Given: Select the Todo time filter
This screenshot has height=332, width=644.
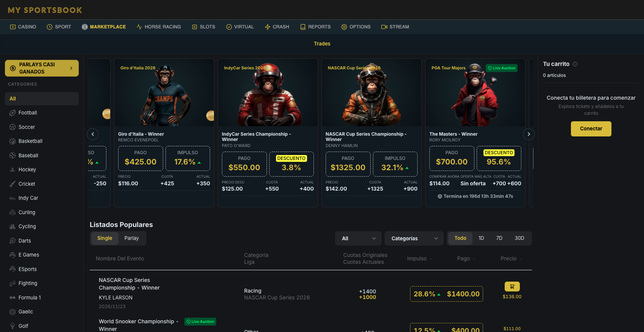Looking at the screenshot, I should 460,238.
